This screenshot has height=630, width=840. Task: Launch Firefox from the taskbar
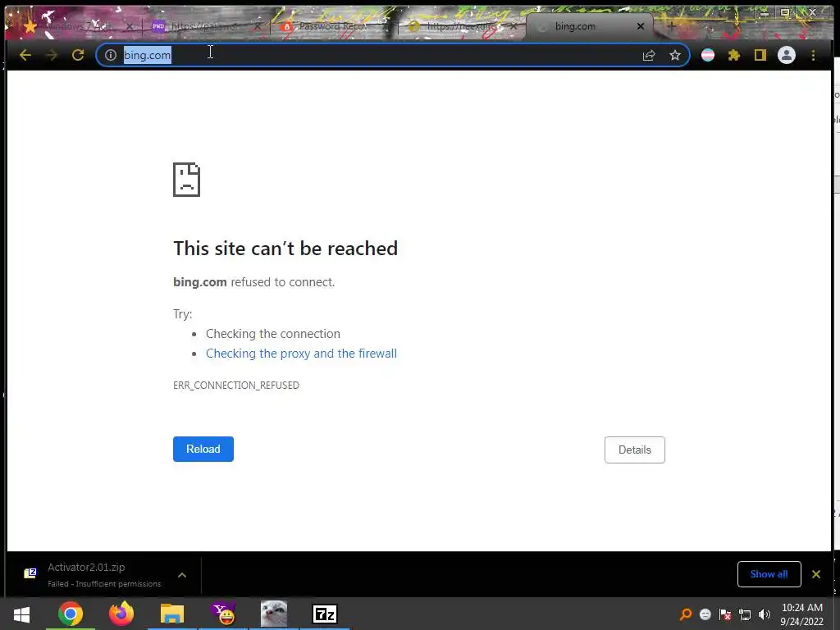(x=121, y=614)
